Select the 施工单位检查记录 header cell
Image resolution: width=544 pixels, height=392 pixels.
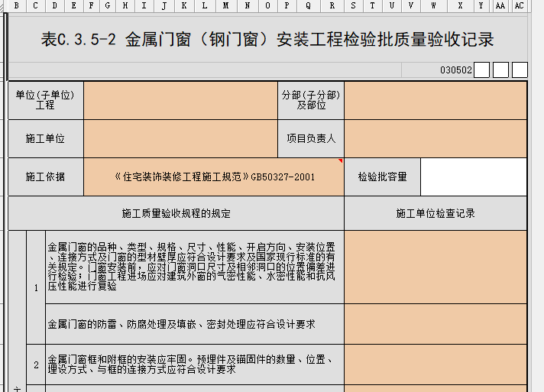click(x=435, y=213)
